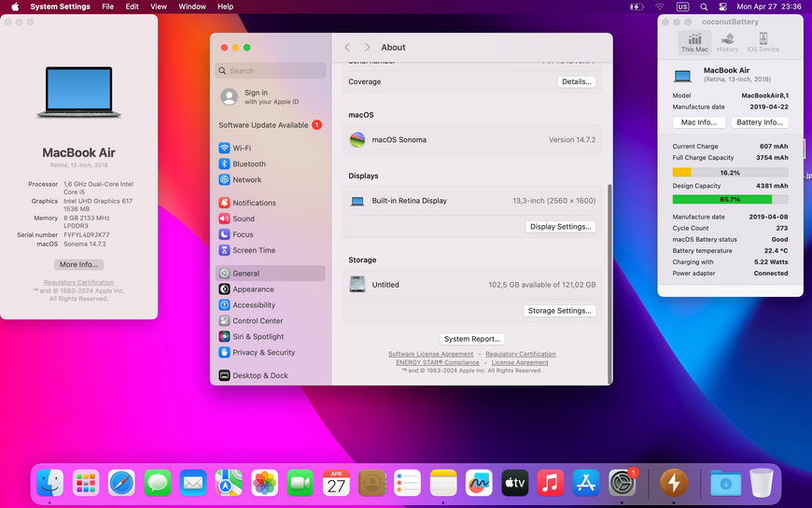The width and height of the screenshot is (812, 508).
Task: Open Spotlight search in menu bar
Action: click(x=704, y=7)
